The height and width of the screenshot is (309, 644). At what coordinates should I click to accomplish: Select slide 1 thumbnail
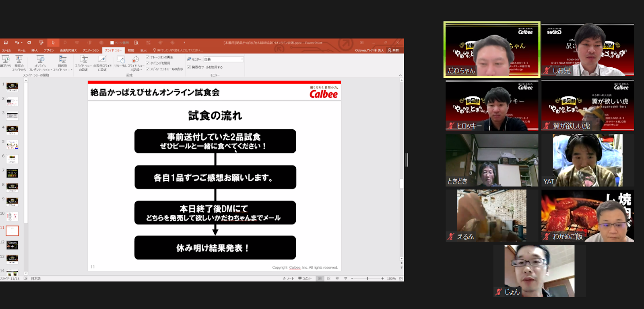click(12, 87)
